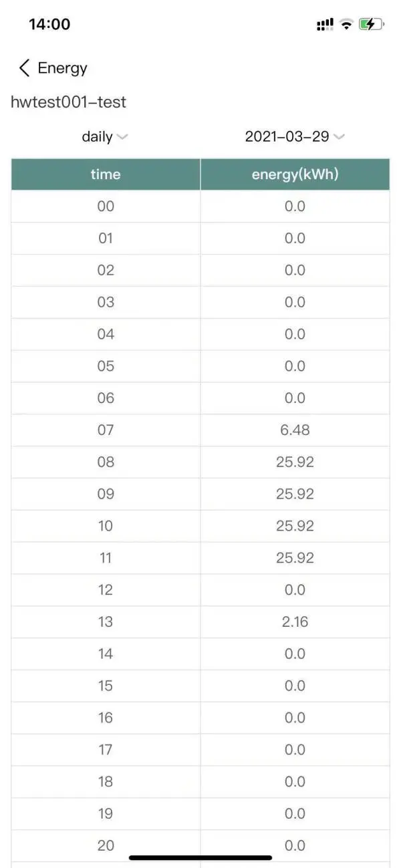Select the 00 hour row

[x=106, y=206]
